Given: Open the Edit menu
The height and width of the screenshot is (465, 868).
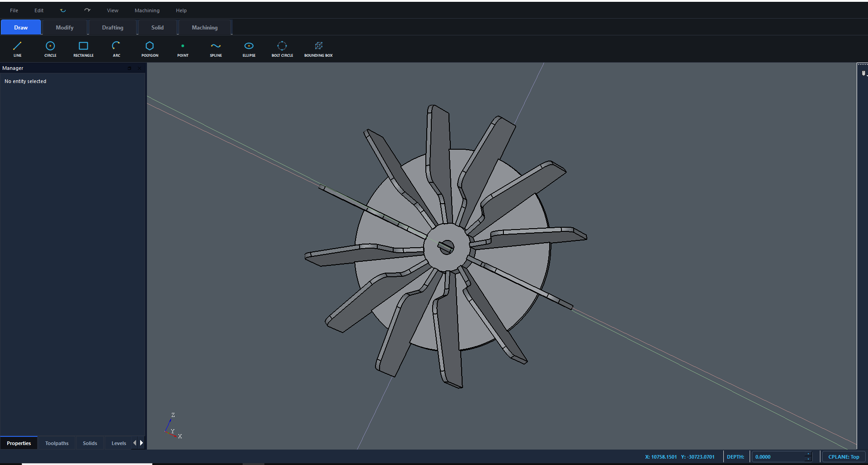Looking at the screenshot, I should pos(39,10).
